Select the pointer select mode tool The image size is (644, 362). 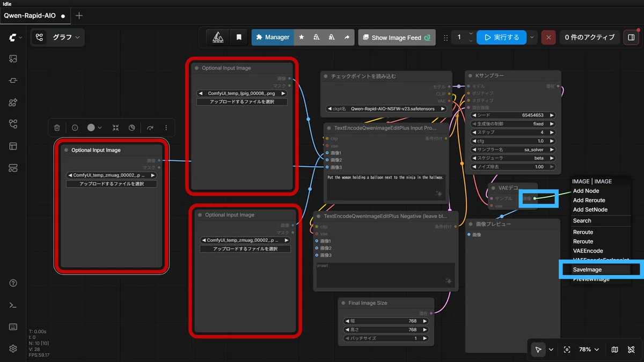pyautogui.click(x=538, y=350)
